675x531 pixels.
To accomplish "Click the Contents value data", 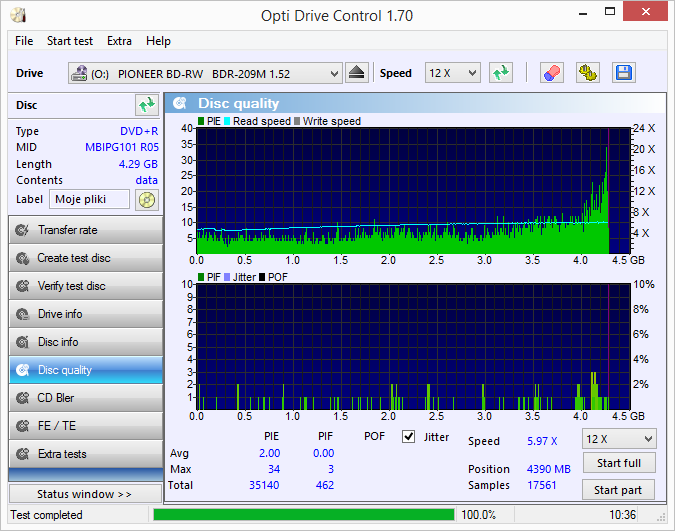I will pos(146,180).
